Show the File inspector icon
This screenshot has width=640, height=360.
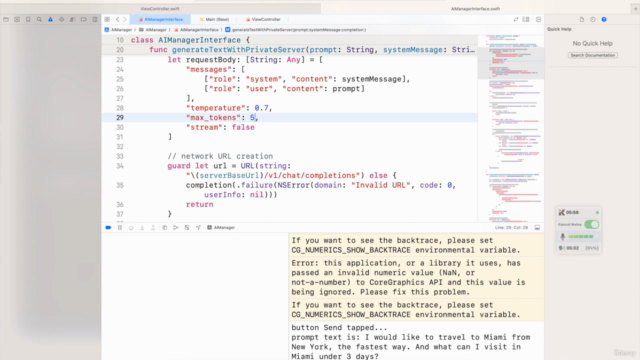click(582, 19)
